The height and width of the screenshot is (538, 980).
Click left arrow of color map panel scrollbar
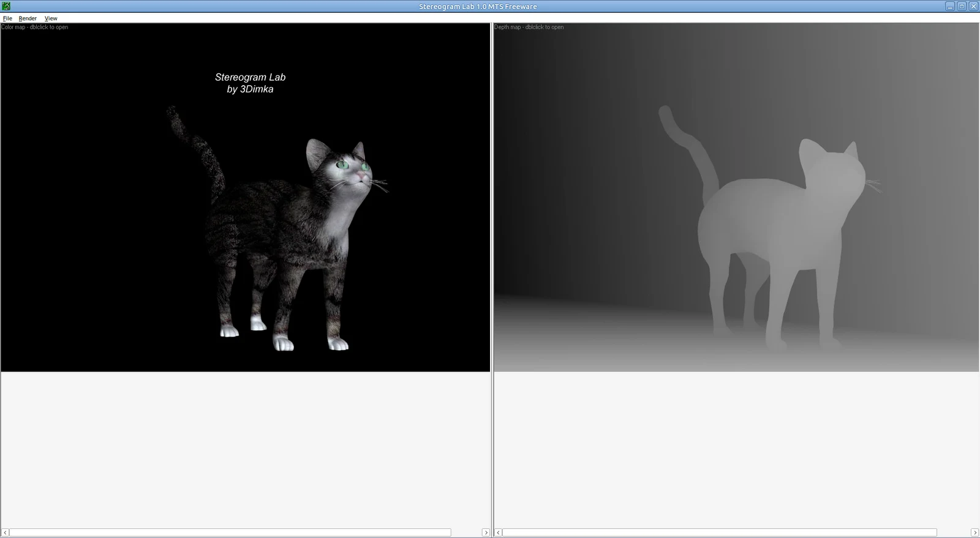click(x=5, y=532)
